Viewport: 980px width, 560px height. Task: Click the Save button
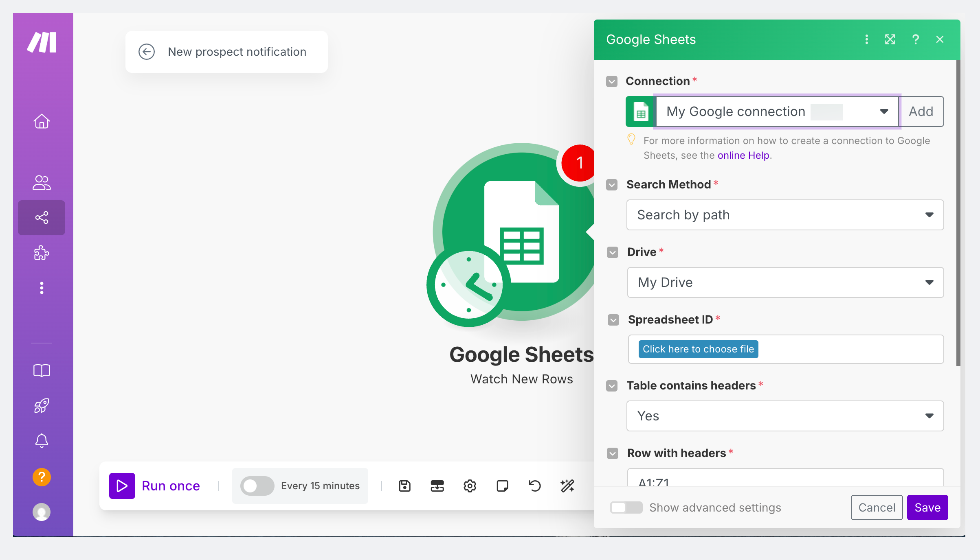(927, 507)
